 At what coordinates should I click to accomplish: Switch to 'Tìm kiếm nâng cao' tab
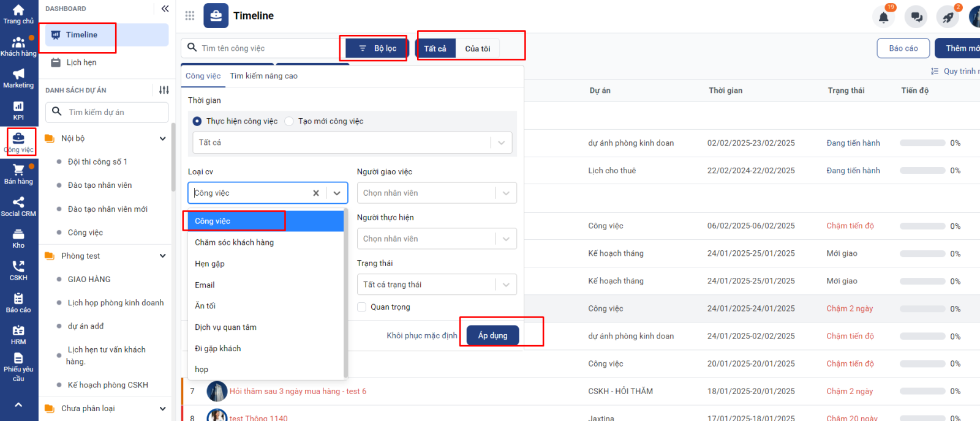click(263, 76)
